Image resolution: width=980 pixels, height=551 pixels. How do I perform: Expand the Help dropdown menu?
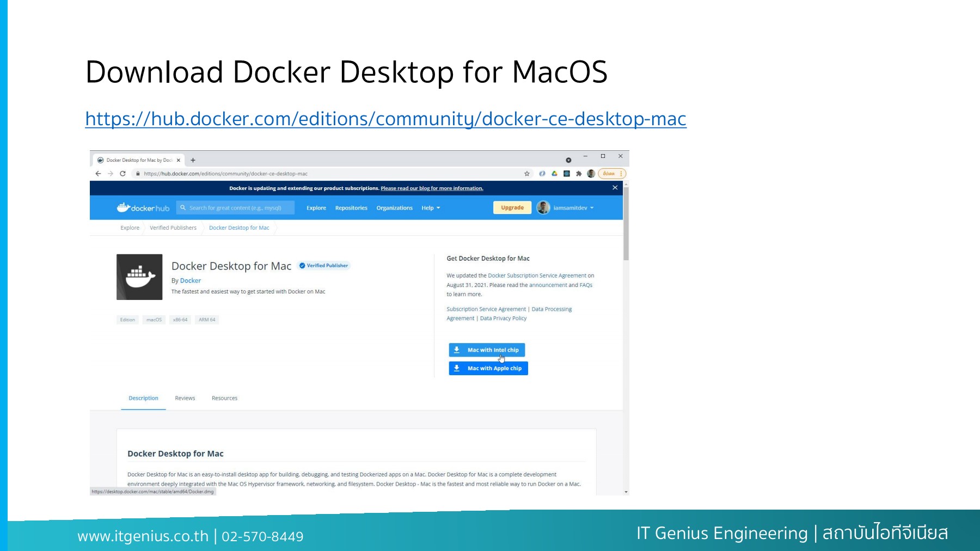[x=430, y=208]
